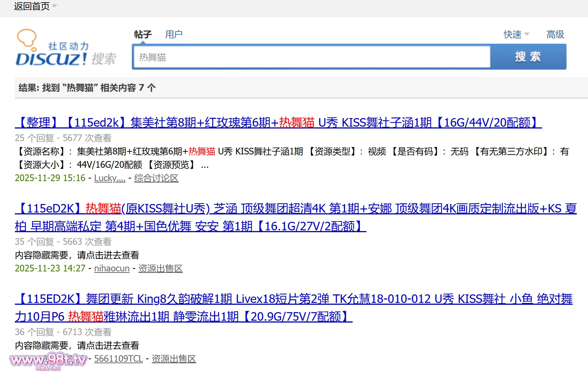
Task: View author nihaocun's profile
Action: 112,268
